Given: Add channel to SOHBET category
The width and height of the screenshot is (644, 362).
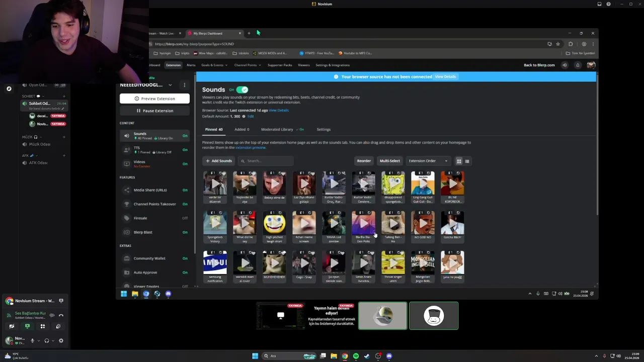Looking at the screenshot, I should tap(64, 96).
